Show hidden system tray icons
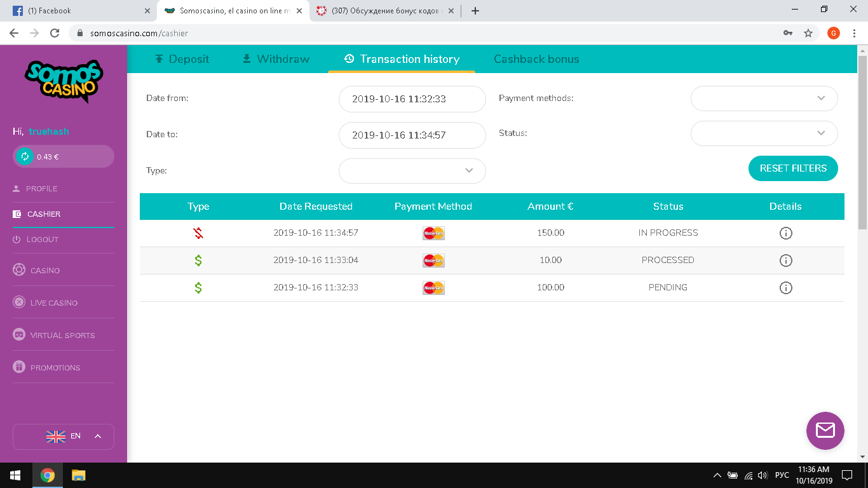868x488 pixels. point(717,475)
